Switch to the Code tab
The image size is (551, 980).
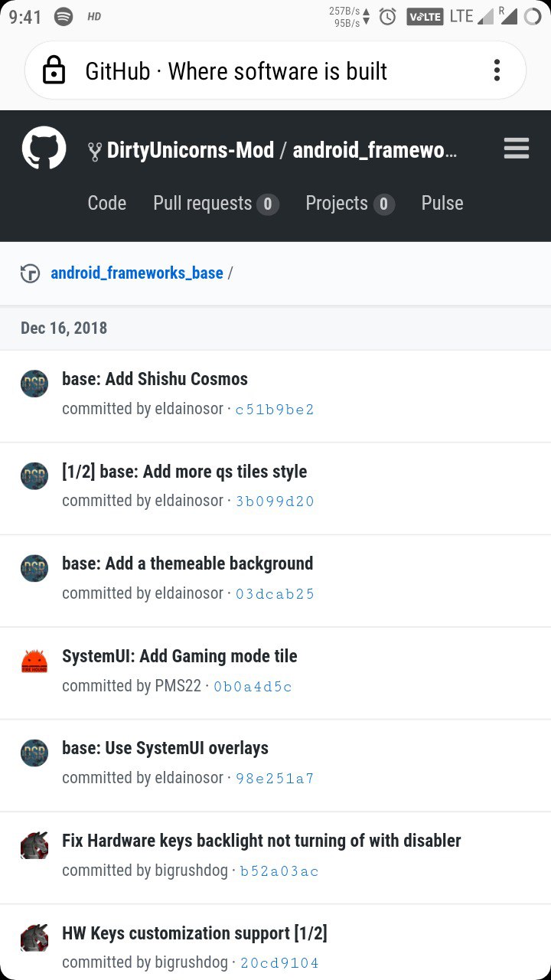[107, 203]
